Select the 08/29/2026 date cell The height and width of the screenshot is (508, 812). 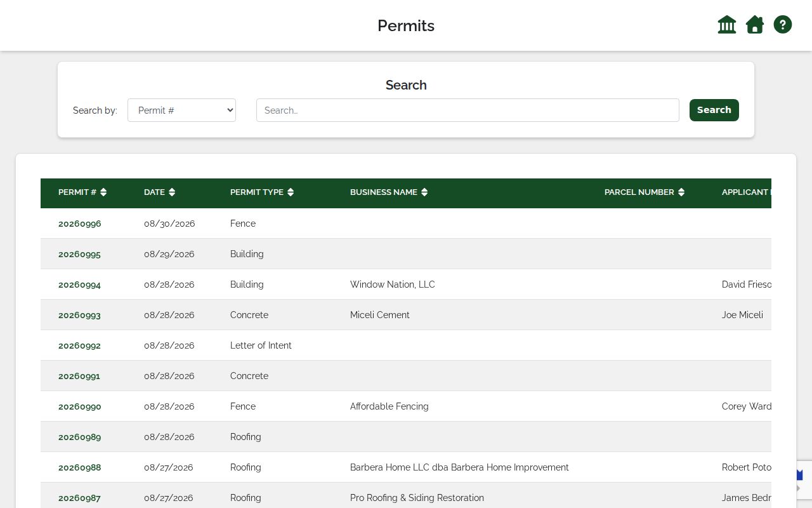pyautogui.click(x=169, y=254)
